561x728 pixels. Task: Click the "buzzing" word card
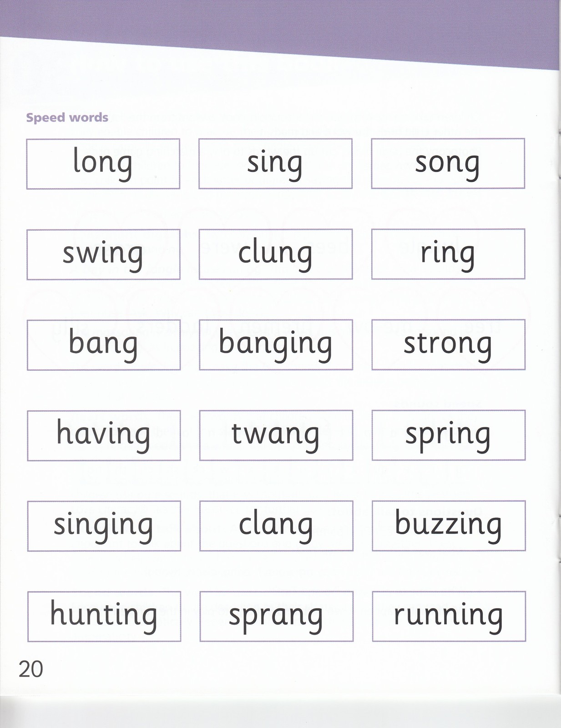click(x=449, y=526)
